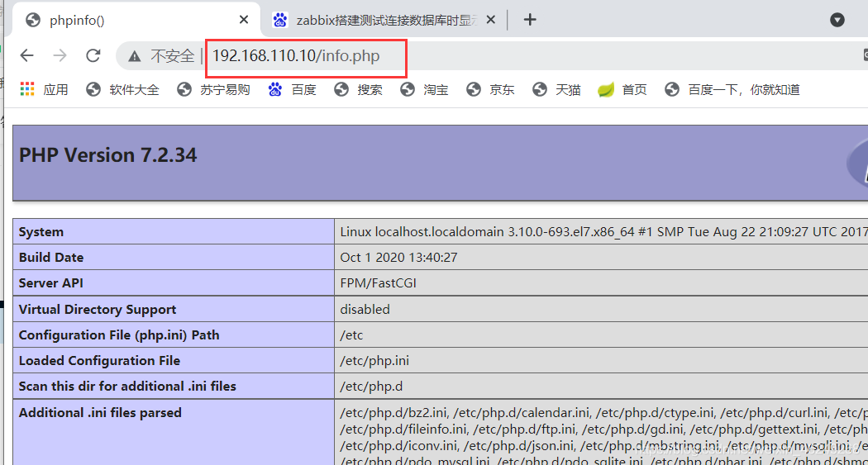This screenshot has height=465, width=868.
Task: Click Scan this dir for additional .ini files
Action: 127,387
